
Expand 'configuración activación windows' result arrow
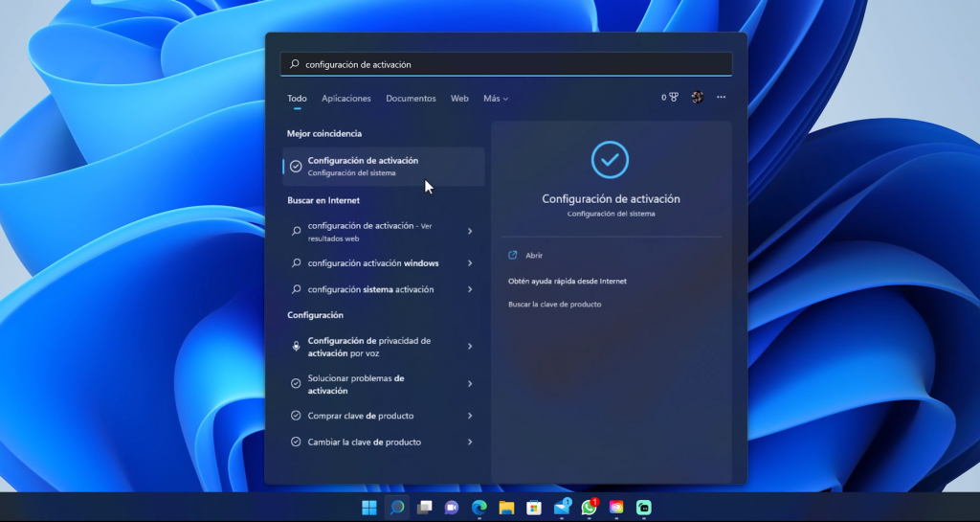tap(470, 263)
